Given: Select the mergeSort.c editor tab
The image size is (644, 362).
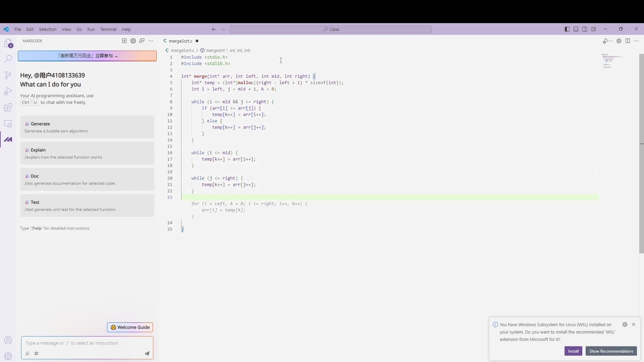Looking at the screenshot, I should 180,41.
